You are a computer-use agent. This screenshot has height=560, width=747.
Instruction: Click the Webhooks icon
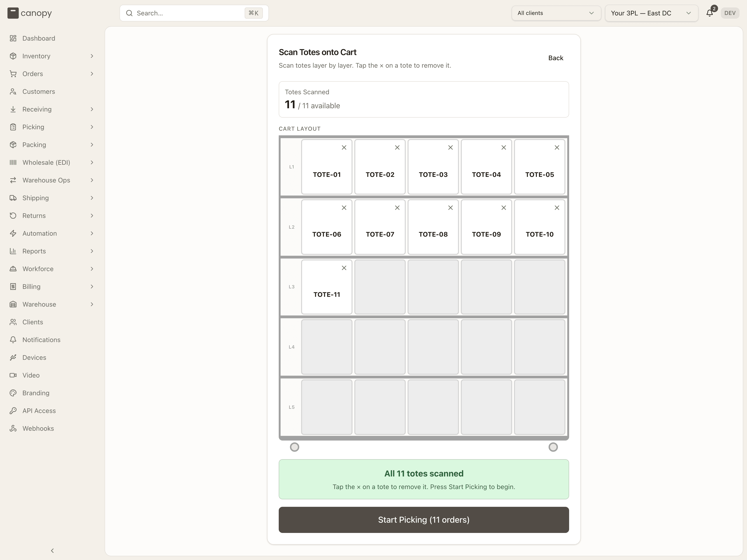(13, 428)
